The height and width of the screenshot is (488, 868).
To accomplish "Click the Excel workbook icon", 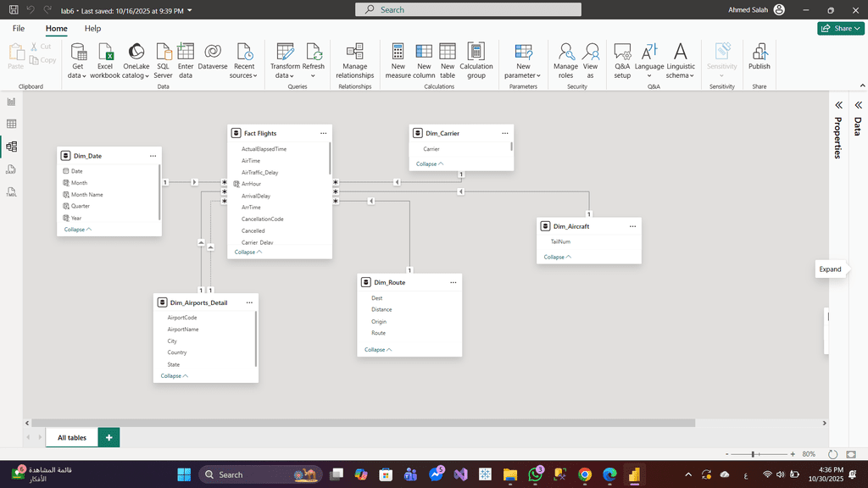I will (x=105, y=52).
